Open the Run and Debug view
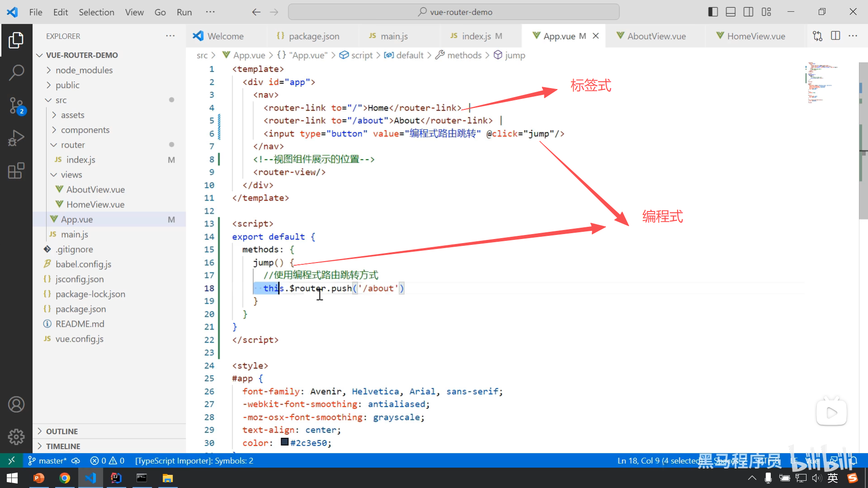The width and height of the screenshot is (868, 488). coord(16,138)
